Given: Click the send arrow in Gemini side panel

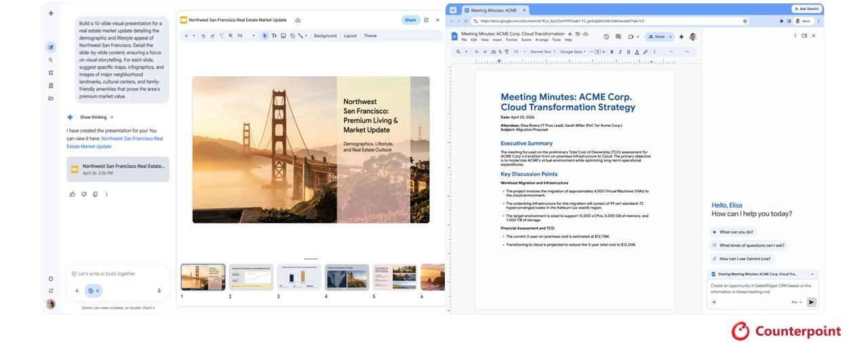Looking at the screenshot, I should pos(812,302).
